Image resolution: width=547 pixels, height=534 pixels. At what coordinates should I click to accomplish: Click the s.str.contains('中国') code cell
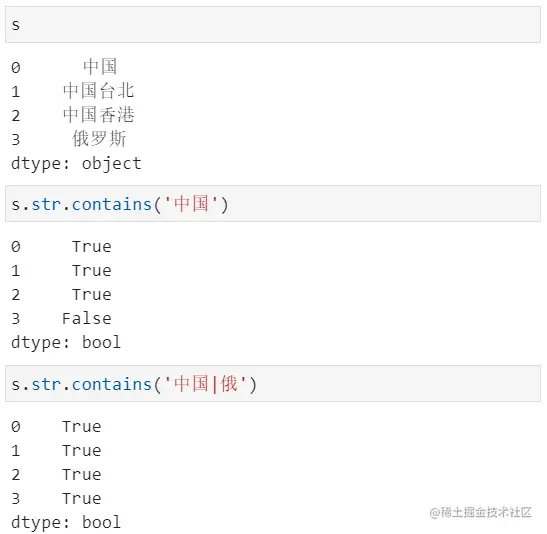coord(273,204)
